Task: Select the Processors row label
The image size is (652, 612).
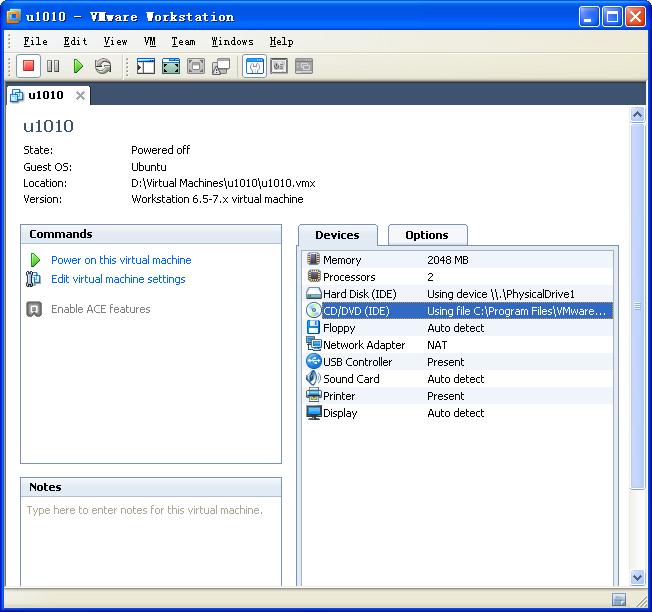Action: [x=349, y=277]
